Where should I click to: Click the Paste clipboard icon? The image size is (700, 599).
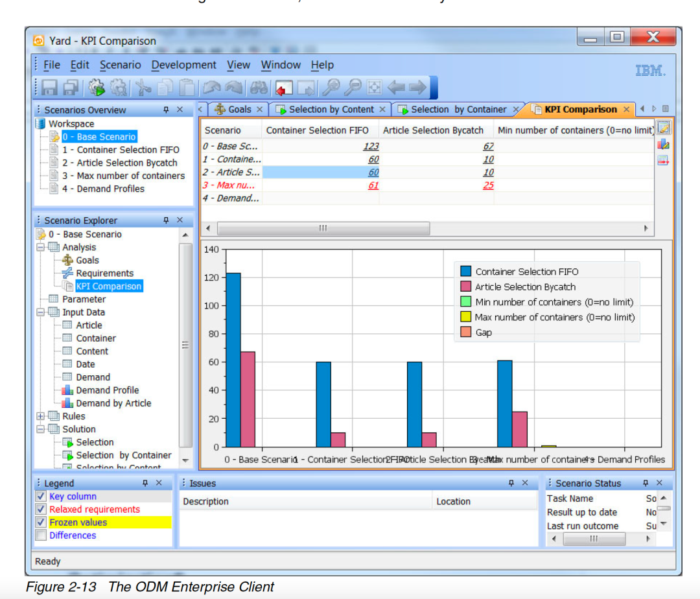(x=187, y=88)
